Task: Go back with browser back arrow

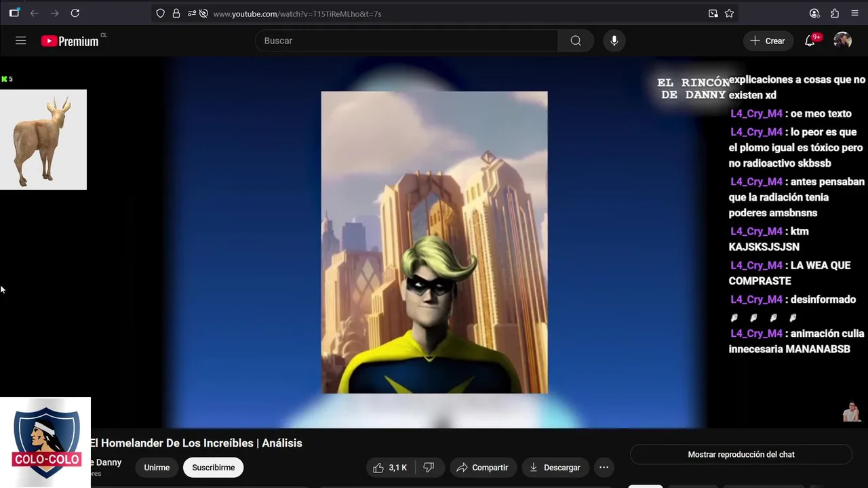Action: (x=35, y=13)
